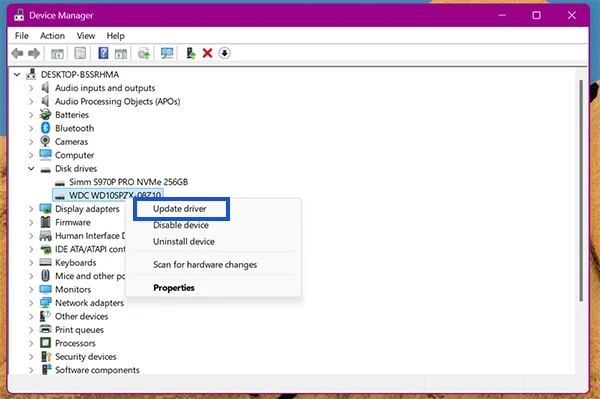600x399 pixels.
Task: Expand the Print queues chevron
Action: pos(31,330)
